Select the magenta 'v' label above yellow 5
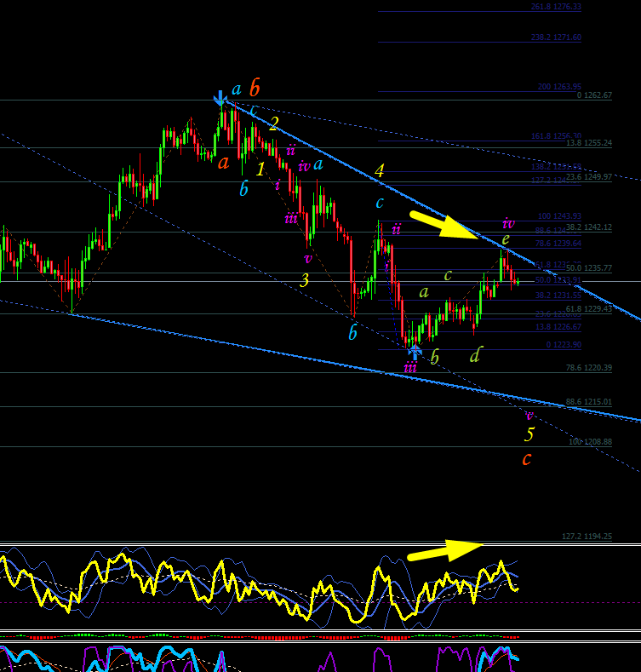Viewport: 641px width, 672px height. pyautogui.click(x=529, y=415)
